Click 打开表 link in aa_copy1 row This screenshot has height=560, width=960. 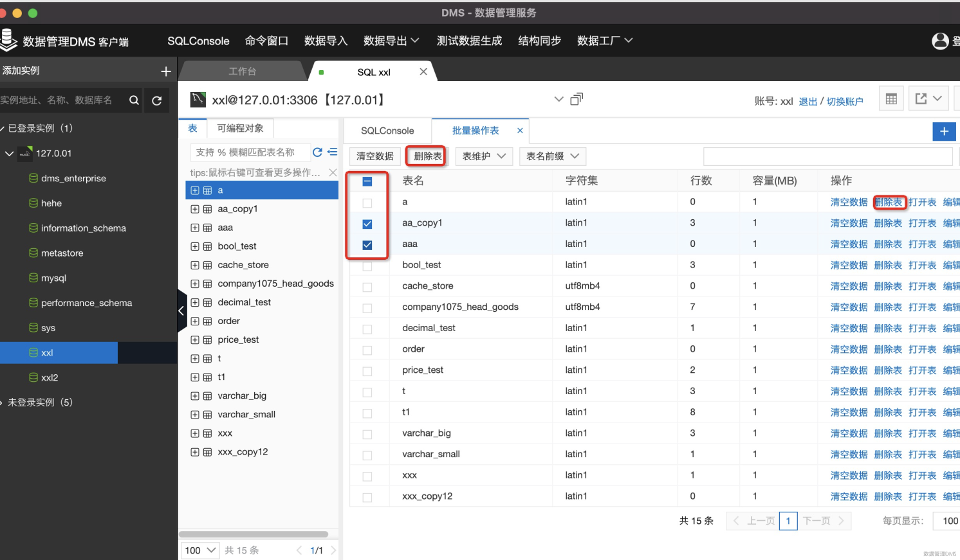[x=922, y=223]
